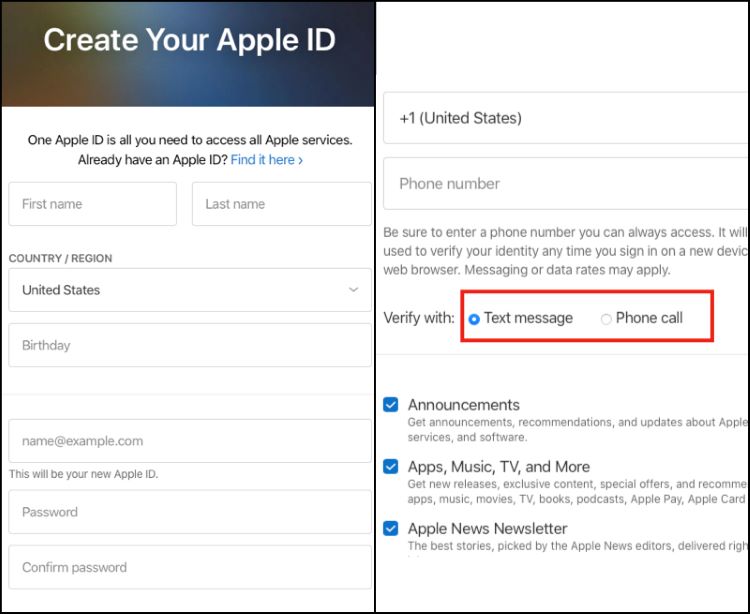Click the chevron arrow in the Country/Region selector
The image size is (750, 614).
point(353,290)
